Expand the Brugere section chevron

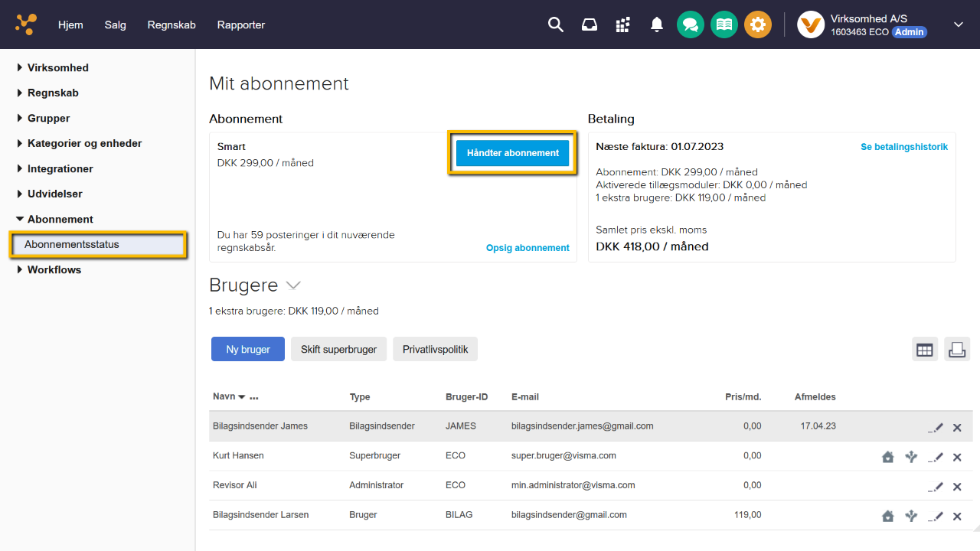coord(293,285)
